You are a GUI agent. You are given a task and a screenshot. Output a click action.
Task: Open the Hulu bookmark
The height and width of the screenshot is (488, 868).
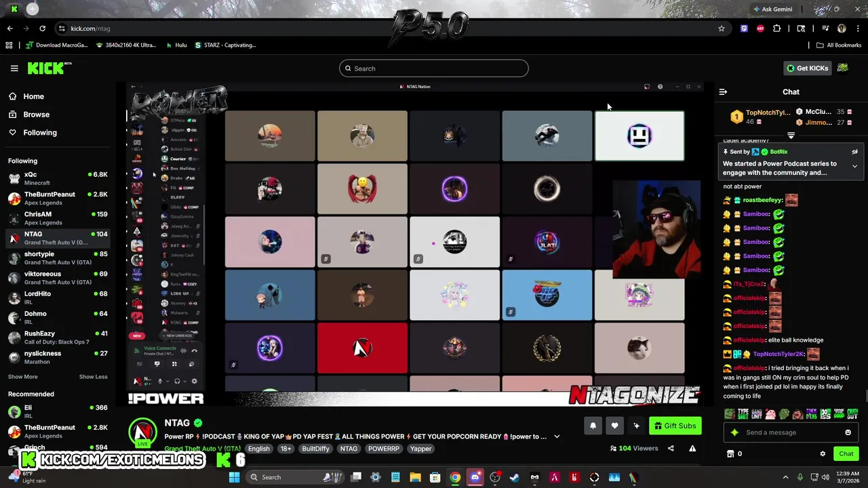coord(176,45)
